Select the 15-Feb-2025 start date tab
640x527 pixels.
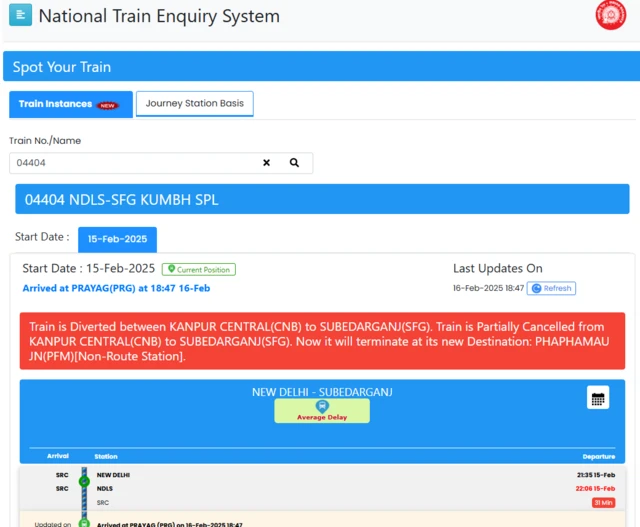pyautogui.click(x=118, y=239)
